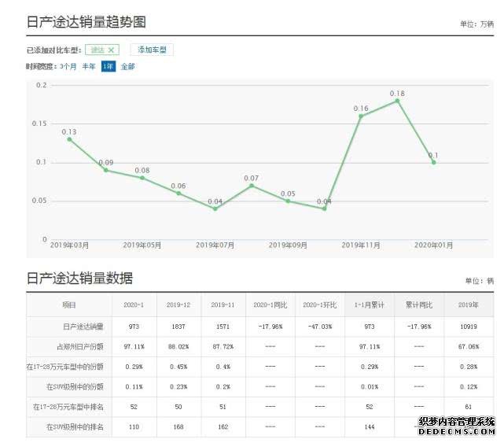Remove the 途达 comparison model tag
Screen dimensions: 504x443
[111, 50]
